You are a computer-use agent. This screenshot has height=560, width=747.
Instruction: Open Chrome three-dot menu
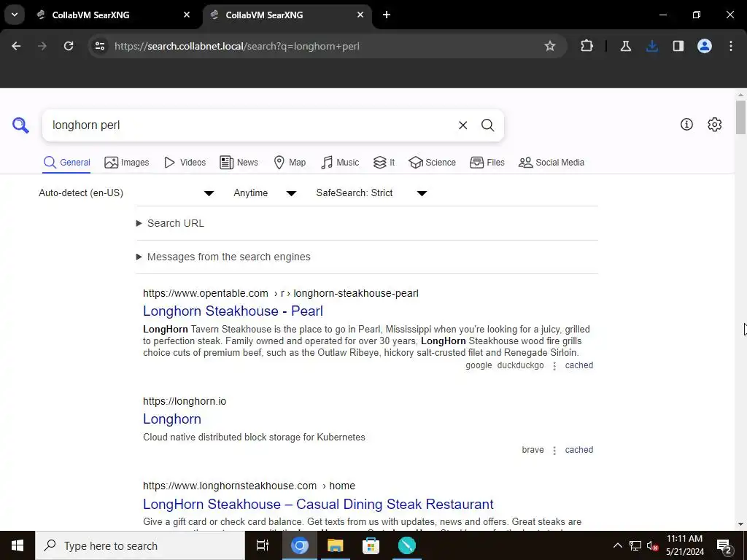pyautogui.click(x=731, y=46)
